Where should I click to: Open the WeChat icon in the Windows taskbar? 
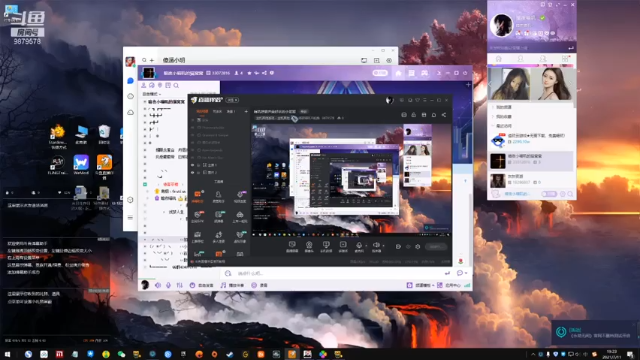121,354
